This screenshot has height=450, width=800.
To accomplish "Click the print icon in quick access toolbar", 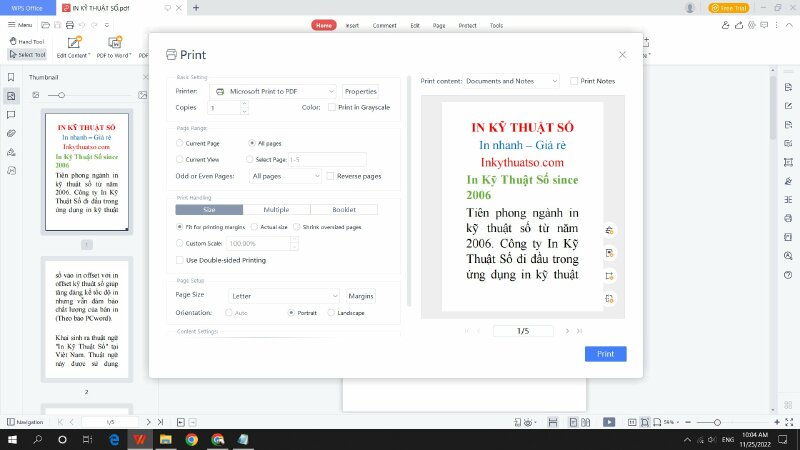I will 70,24.
